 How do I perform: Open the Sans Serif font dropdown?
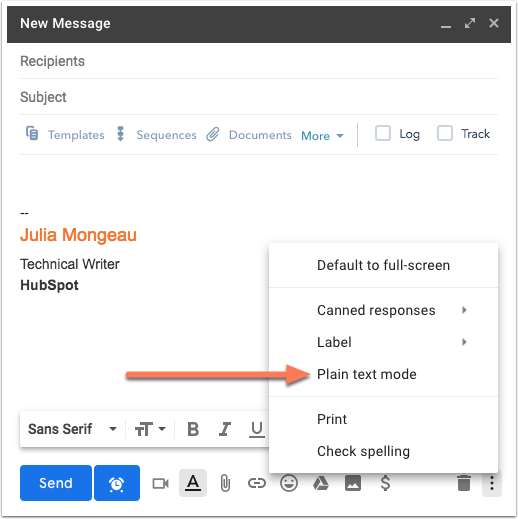(72, 429)
